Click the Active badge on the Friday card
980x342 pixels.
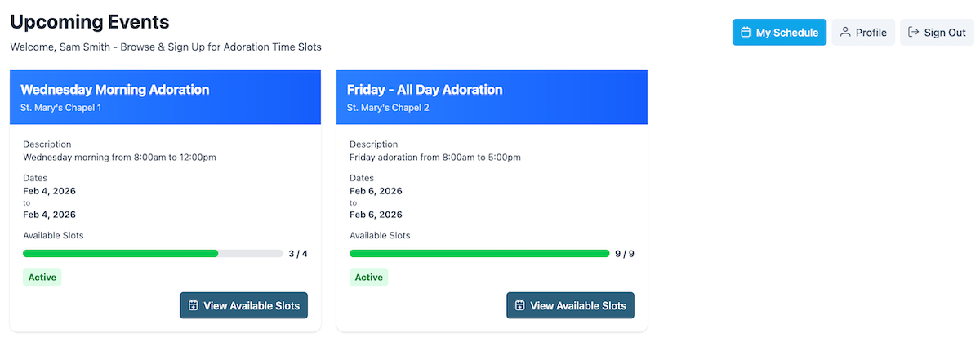coord(369,278)
